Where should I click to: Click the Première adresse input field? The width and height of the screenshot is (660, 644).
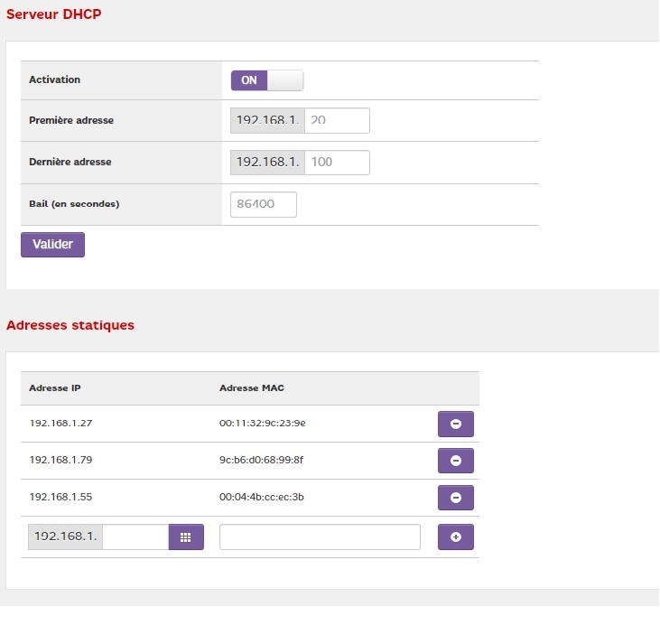pos(337,121)
